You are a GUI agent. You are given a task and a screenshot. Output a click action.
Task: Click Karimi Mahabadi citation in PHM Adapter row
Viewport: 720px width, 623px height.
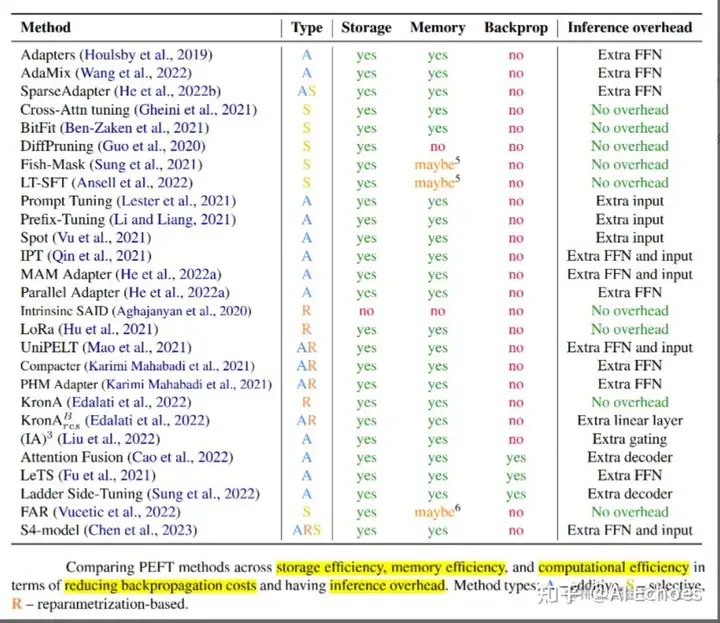pyautogui.click(x=186, y=384)
